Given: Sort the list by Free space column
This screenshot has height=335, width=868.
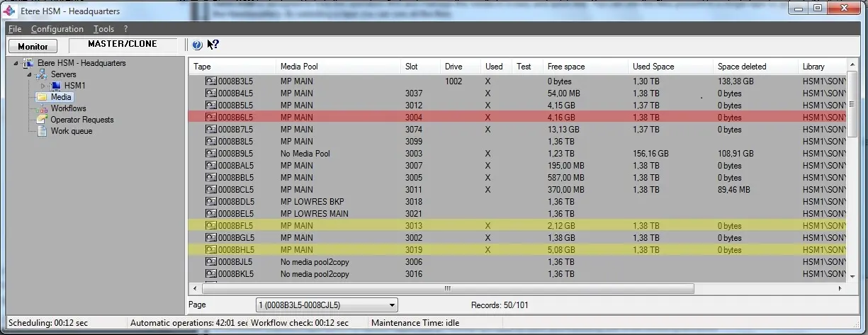Looking at the screenshot, I should pyautogui.click(x=565, y=67).
